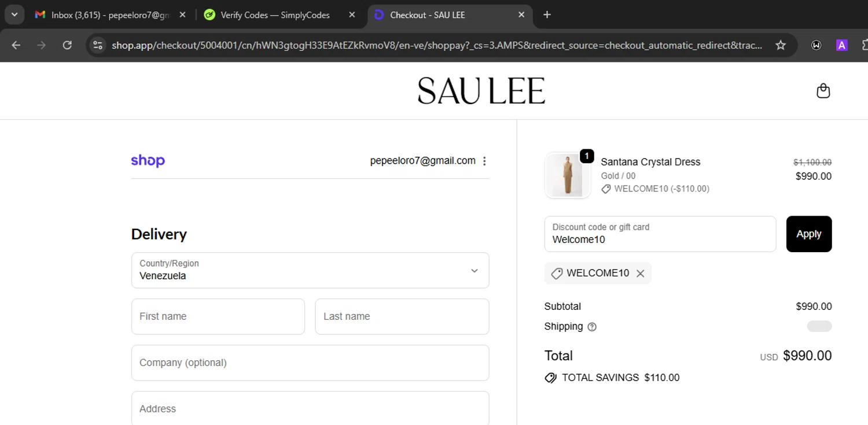868x425 pixels.
Task: Click the Santana Crystal Dress thumbnail
Action: pos(568,175)
